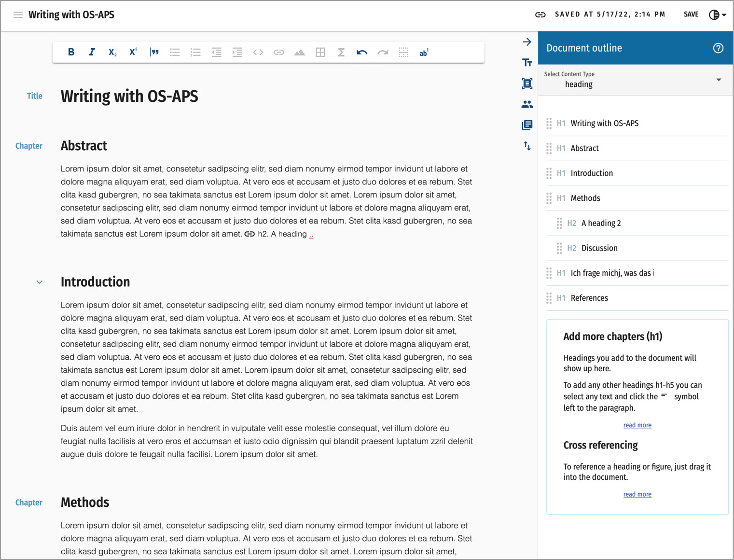This screenshot has width=734, height=560.
Task: Toggle bold formatting in toolbar
Action: [x=71, y=52]
